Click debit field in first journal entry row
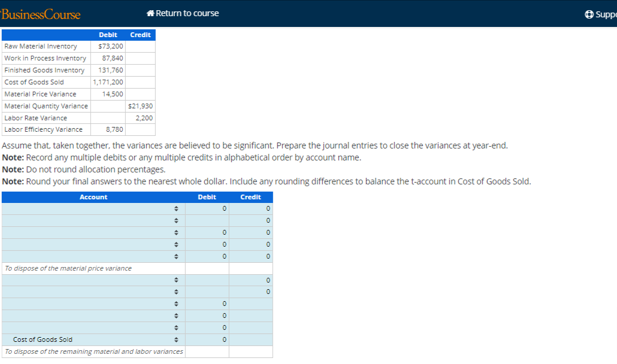The image size is (617, 364). [207, 209]
